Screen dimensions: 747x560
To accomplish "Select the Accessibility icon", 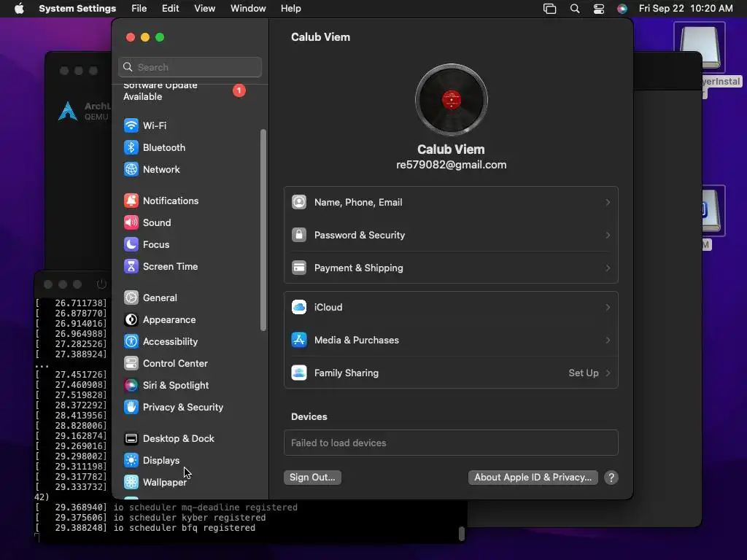I will 131,342.
